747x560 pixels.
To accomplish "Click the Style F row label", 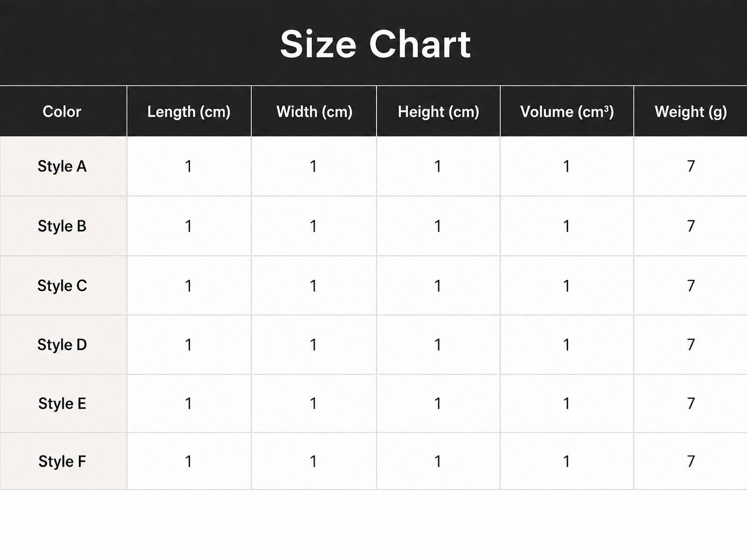I will [x=62, y=462].
